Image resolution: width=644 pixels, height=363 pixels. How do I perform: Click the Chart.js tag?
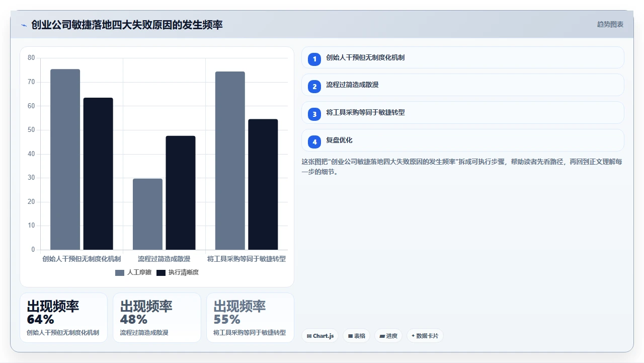point(320,336)
